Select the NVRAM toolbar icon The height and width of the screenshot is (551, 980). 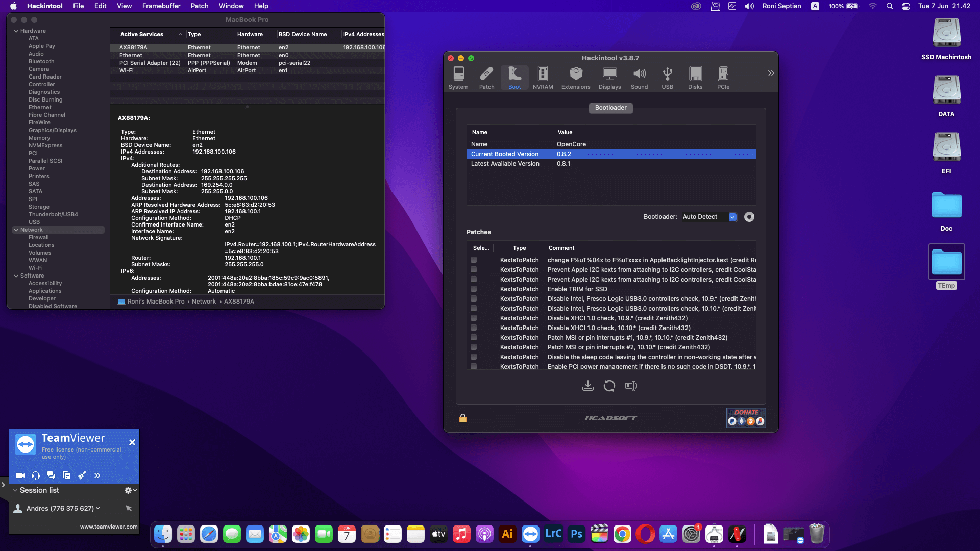[543, 78]
